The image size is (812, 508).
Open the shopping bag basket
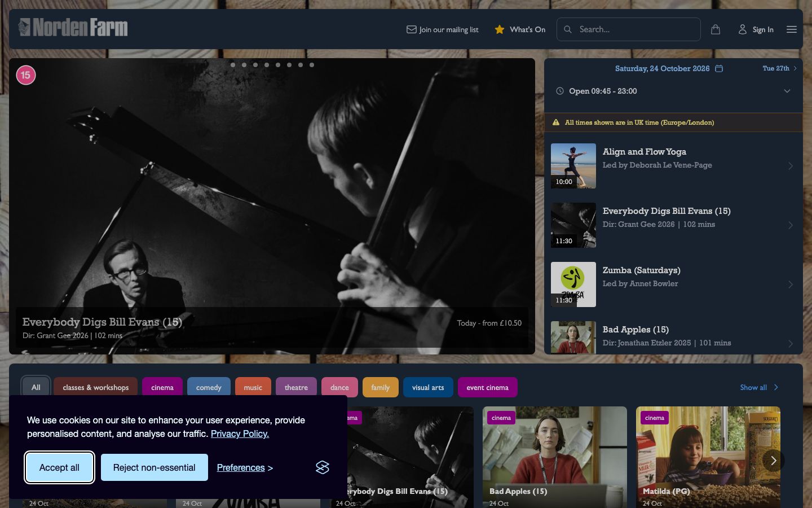point(716,29)
